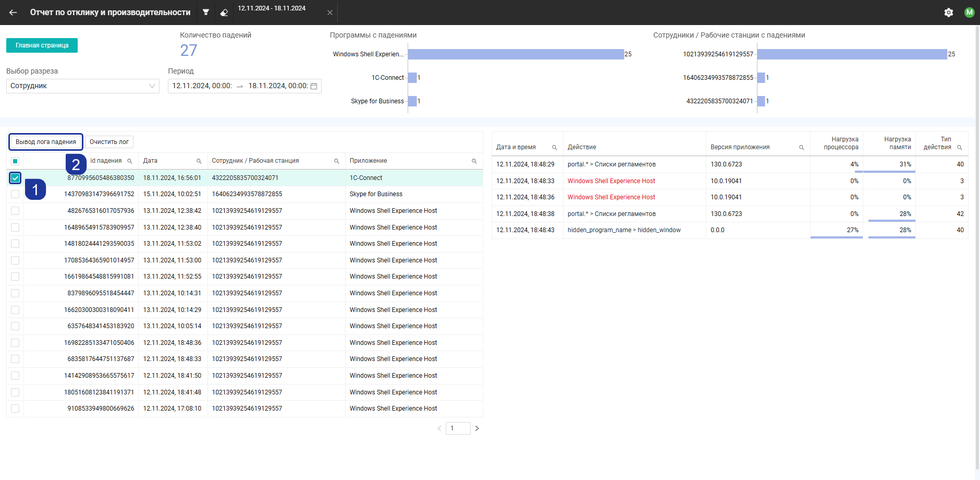Click the vertical scrollbar on the right

(977, 248)
